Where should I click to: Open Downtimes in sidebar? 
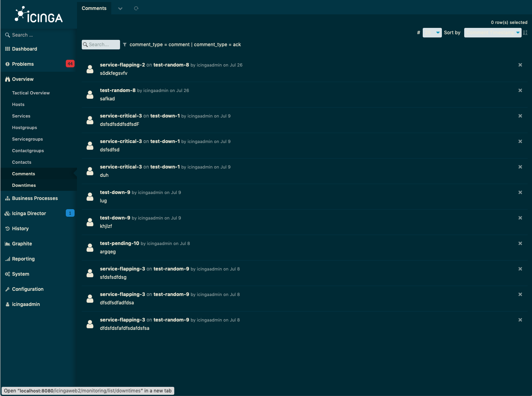pos(24,185)
